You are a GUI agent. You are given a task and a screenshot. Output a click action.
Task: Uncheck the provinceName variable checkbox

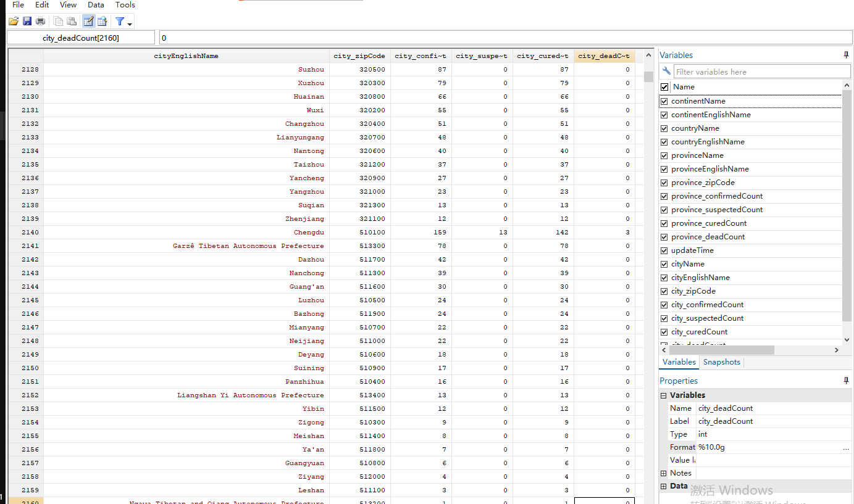tap(664, 155)
